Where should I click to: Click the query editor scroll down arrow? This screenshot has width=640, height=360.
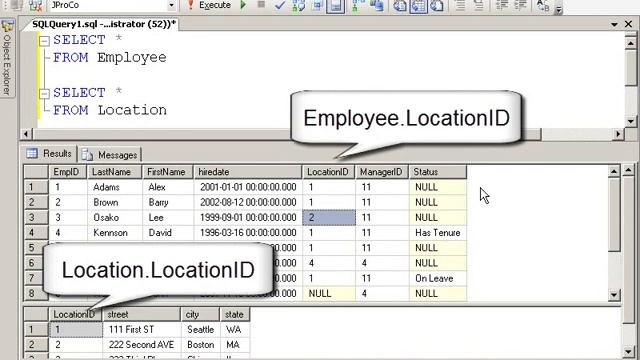point(631,121)
